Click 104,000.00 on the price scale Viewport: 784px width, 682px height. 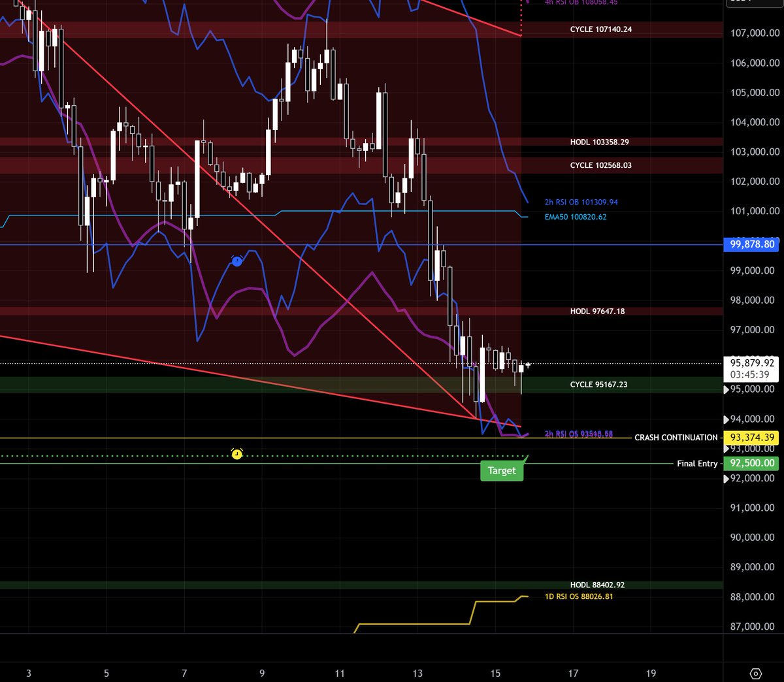[755, 122]
